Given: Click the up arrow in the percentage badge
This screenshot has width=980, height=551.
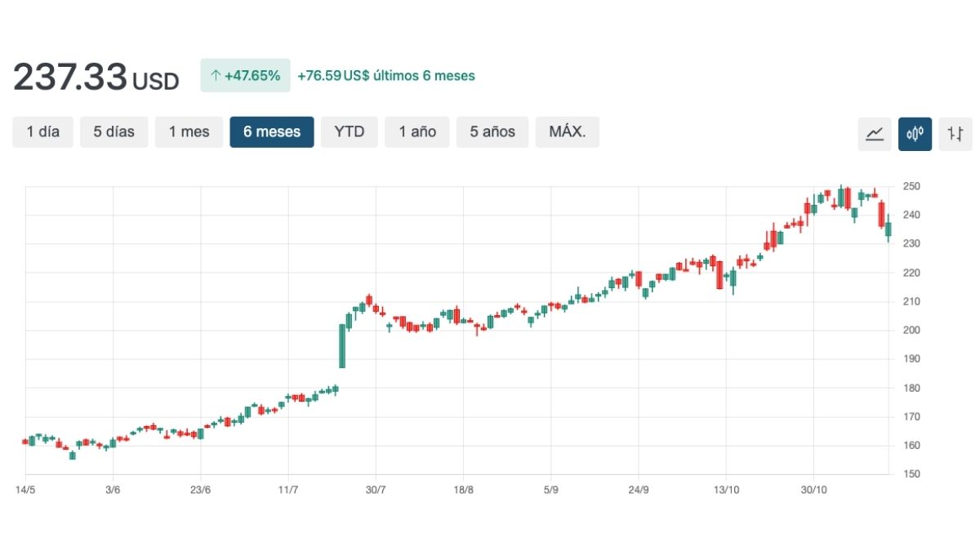Looking at the screenshot, I should (x=216, y=76).
